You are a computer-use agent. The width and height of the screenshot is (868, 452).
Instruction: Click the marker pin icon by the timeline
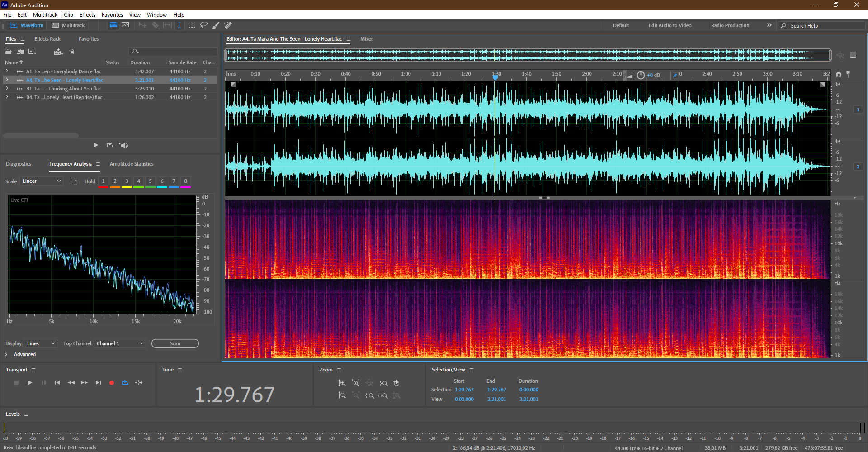(848, 74)
